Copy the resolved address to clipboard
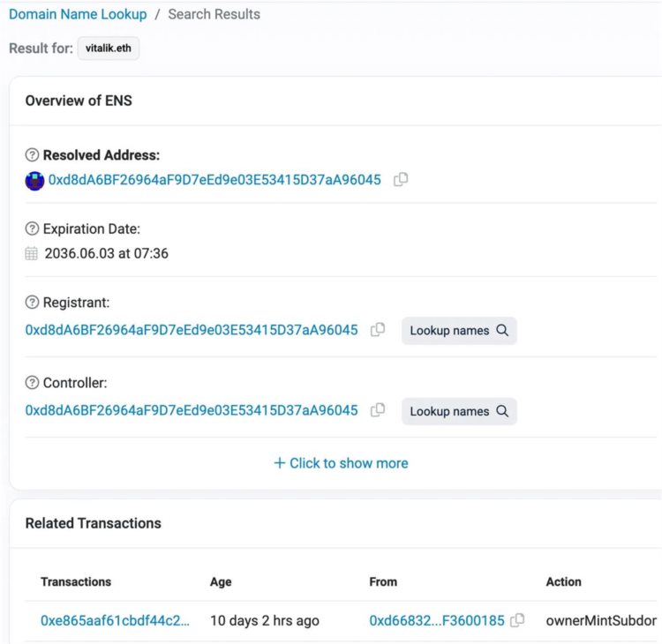This screenshot has height=644, width=662. tap(401, 179)
